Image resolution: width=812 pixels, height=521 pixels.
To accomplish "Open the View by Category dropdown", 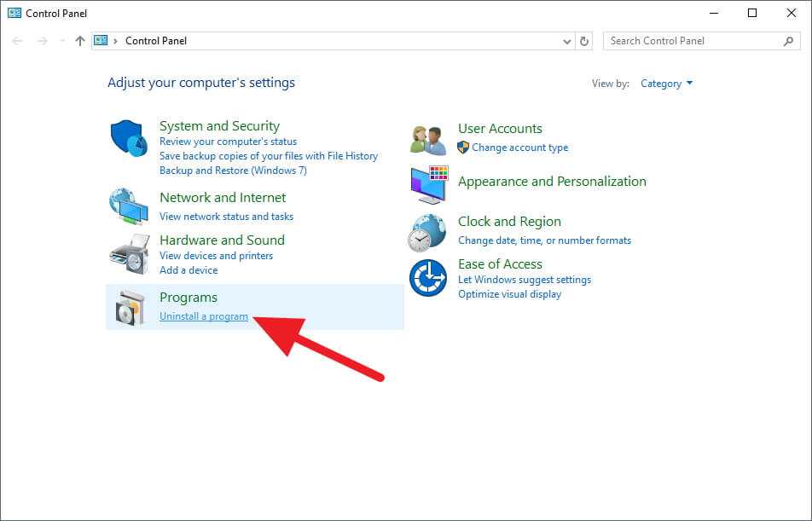I will 666,84.
